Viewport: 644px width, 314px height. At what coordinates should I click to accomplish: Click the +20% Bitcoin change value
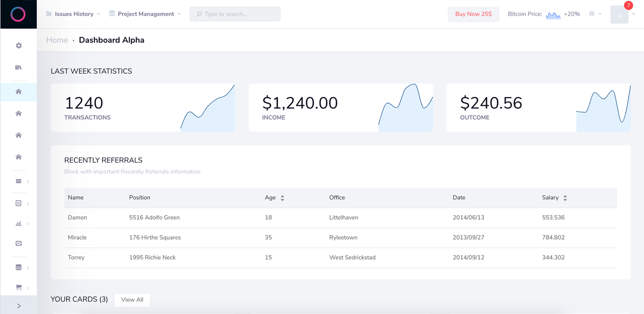pyautogui.click(x=572, y=14)
